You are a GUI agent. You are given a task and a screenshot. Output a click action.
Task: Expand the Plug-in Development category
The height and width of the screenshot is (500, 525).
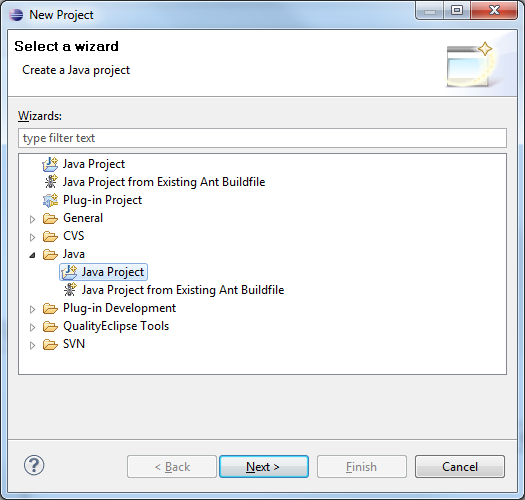32,309
